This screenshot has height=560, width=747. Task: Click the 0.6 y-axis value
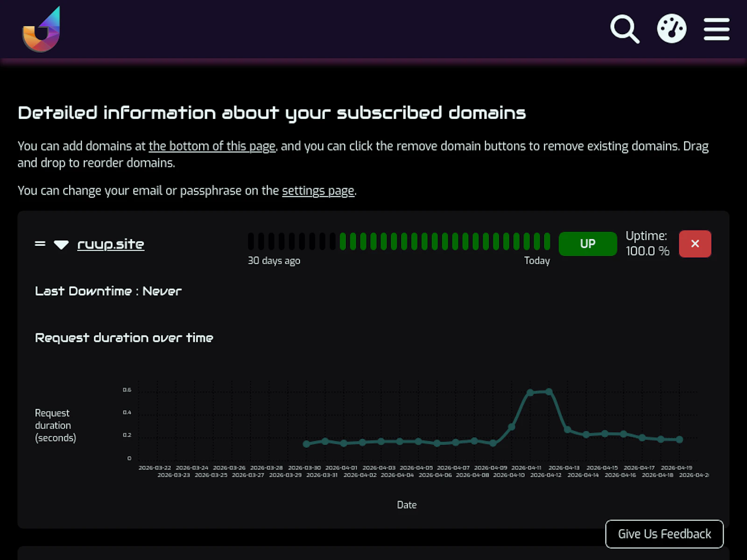pyautogui.click(x=127, y=390)
